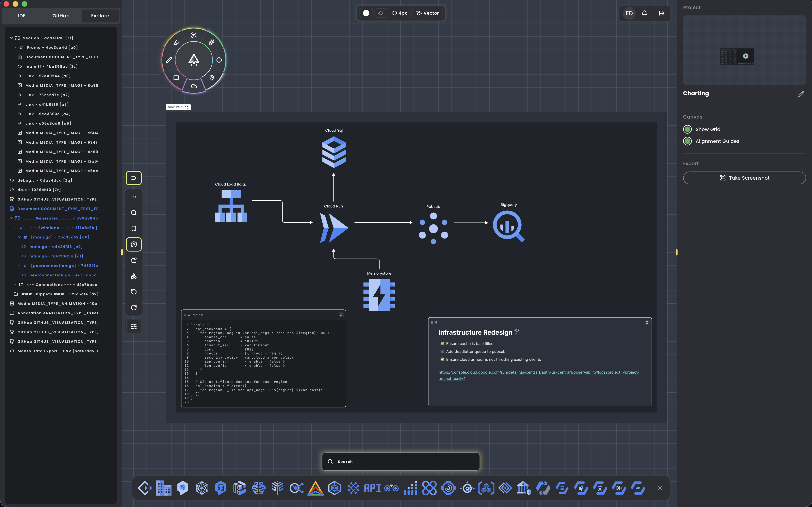Collapse the [main.go] - 76d3cc42 node
This screenshot has height=507, width=812.
coord(19,237)
